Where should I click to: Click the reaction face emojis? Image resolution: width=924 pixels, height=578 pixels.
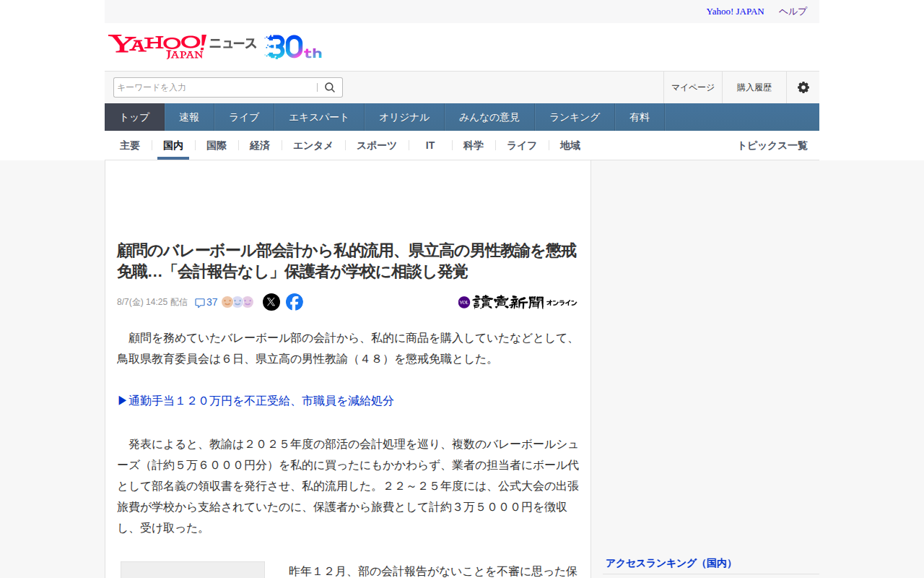(237, 302)
